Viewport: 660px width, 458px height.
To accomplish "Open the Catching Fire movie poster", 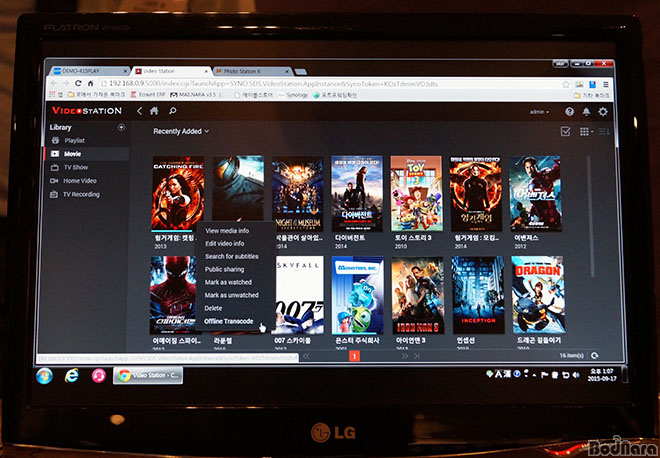I will point(178,193).
